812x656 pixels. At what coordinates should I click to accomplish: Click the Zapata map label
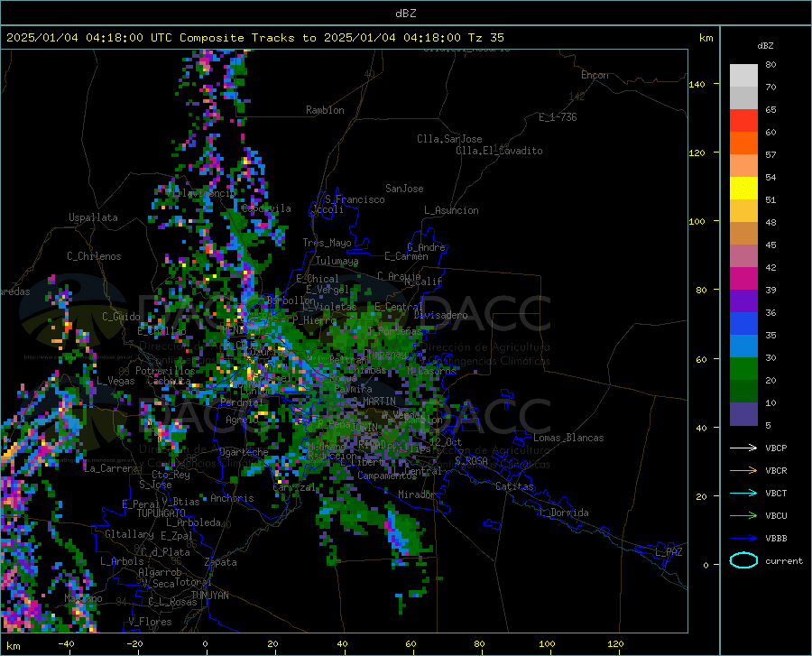click(x=221, y=562)
